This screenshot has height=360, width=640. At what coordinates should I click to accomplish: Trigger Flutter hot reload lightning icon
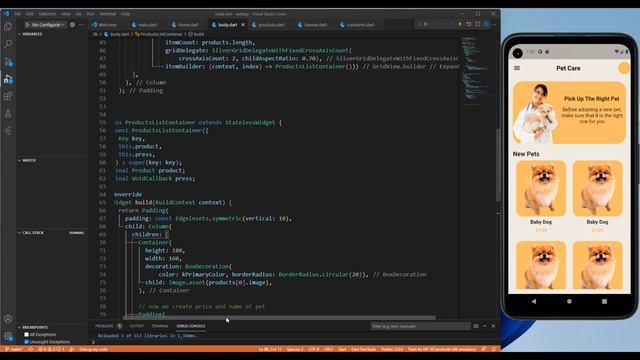(460, 24)
